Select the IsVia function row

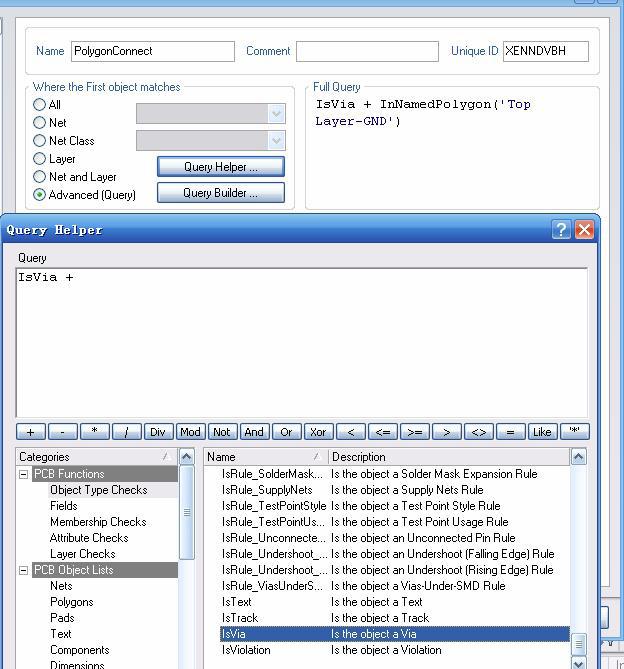coord(395,634)
